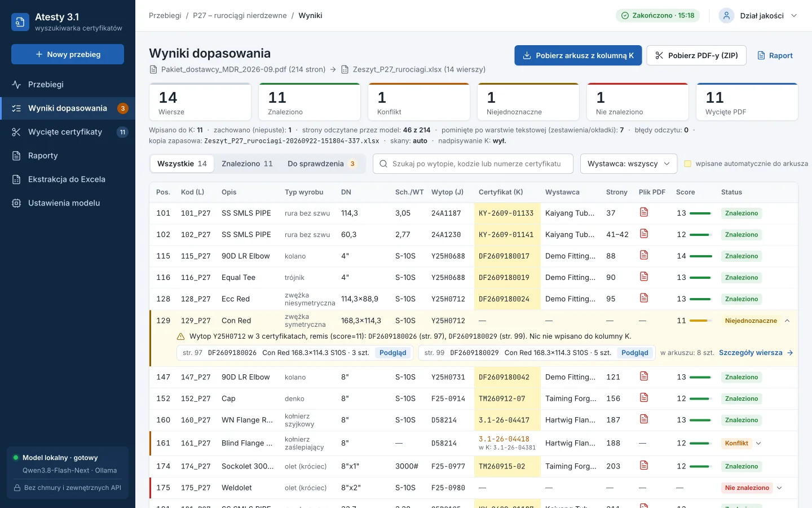Open PDF file icon for row 101
This screenshot has height=508, width=812.
(644, 212)
